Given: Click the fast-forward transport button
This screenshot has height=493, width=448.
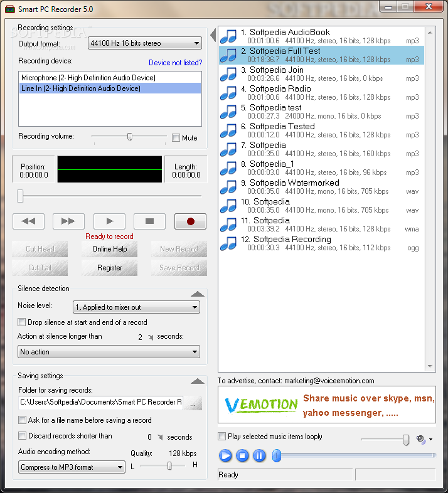Looking at the screenshot, I should (68, 221).
